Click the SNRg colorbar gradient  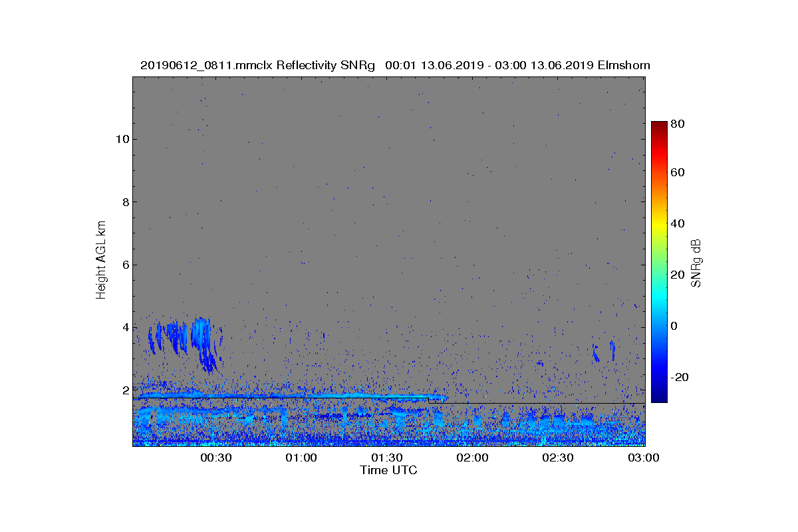pyautogui.click(x=659, y=262)
